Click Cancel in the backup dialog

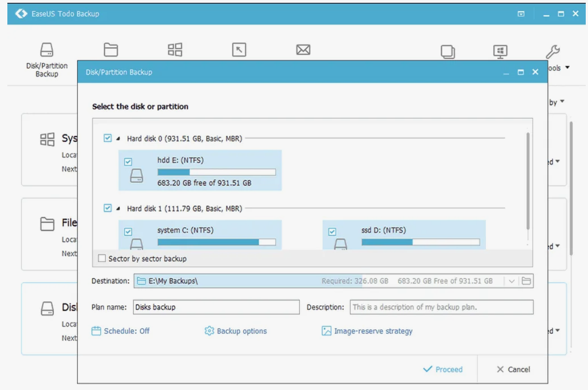513,370
